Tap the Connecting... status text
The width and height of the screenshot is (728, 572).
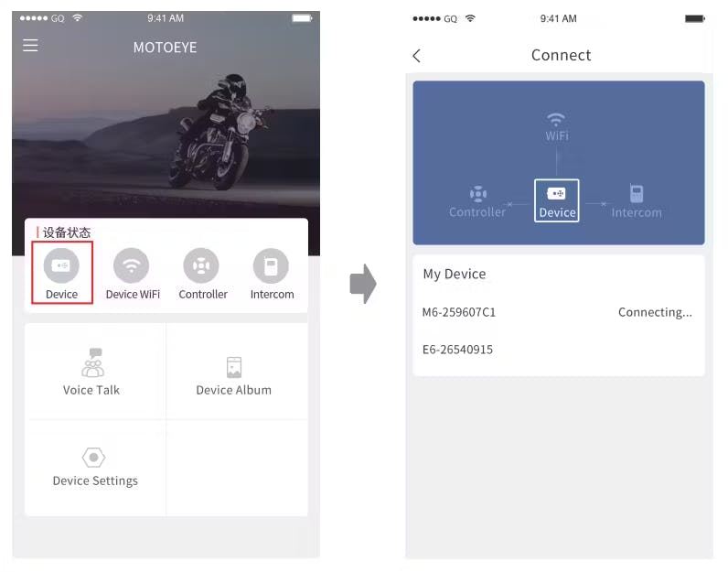(655, 312)
